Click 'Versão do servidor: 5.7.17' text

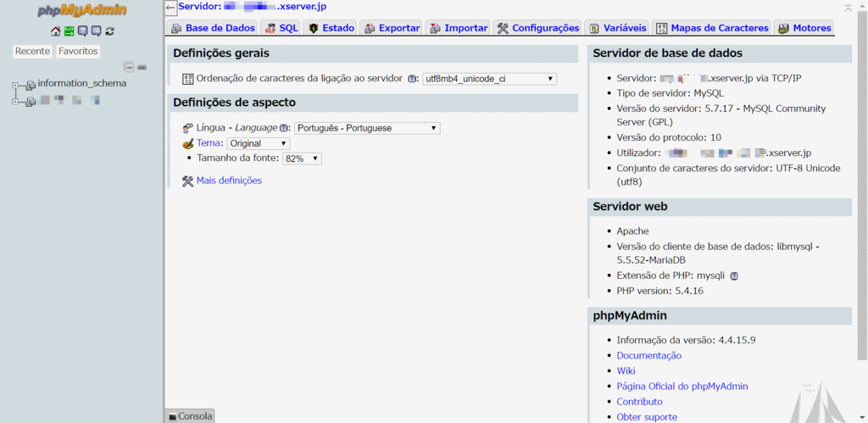point(721,115)
